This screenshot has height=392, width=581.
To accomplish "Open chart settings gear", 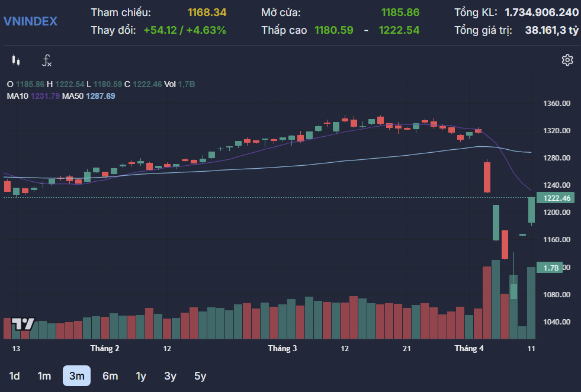I will (x=567, y=60).
